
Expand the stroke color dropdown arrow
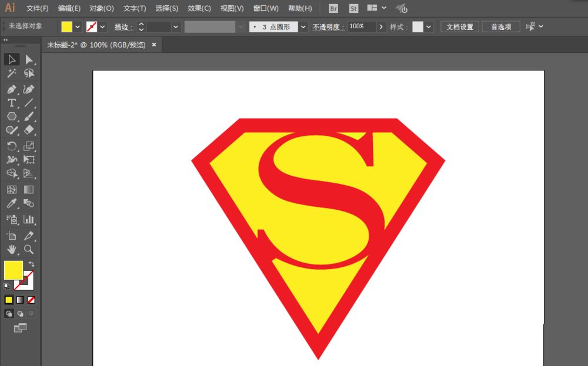click(x=102, y=26)
